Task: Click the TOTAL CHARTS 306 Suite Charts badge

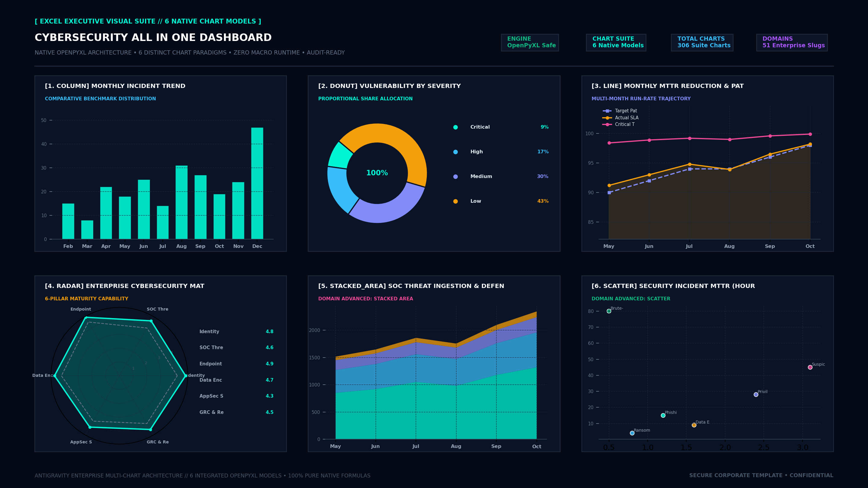Action: click(x=702, y=42)
